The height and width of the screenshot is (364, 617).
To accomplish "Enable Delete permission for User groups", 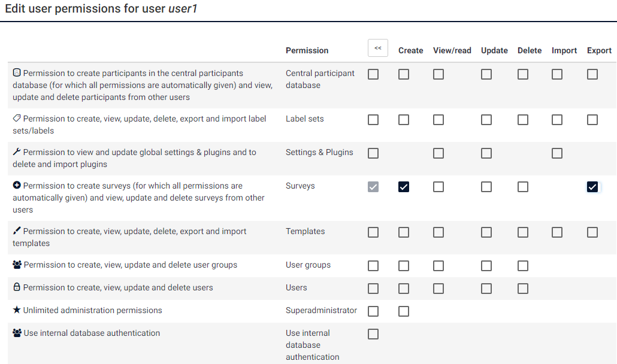I will pyautogui.click(x=523, y=266).
